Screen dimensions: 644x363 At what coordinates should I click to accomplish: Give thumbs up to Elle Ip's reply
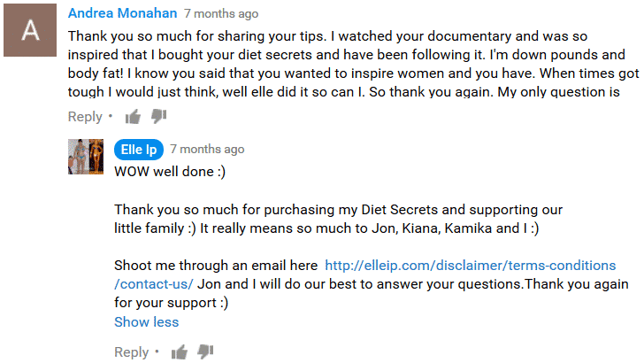[179, 352]
